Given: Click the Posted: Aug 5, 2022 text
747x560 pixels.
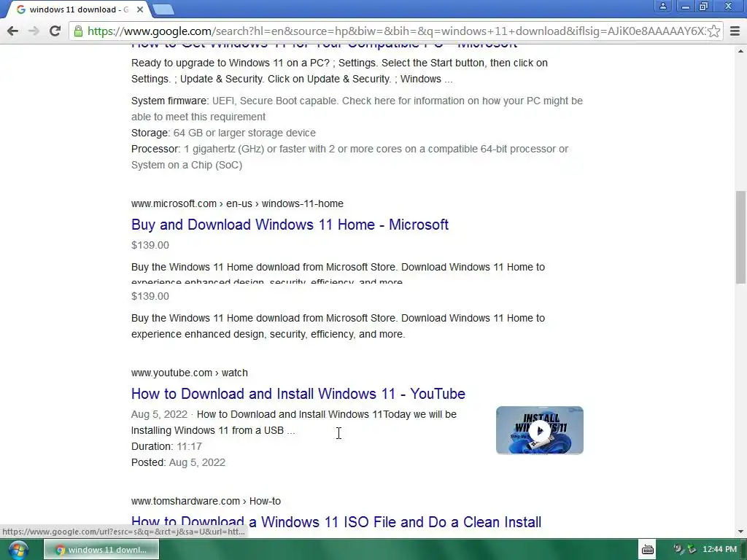Looking at the screenshot, I should (x=178, y=463).
